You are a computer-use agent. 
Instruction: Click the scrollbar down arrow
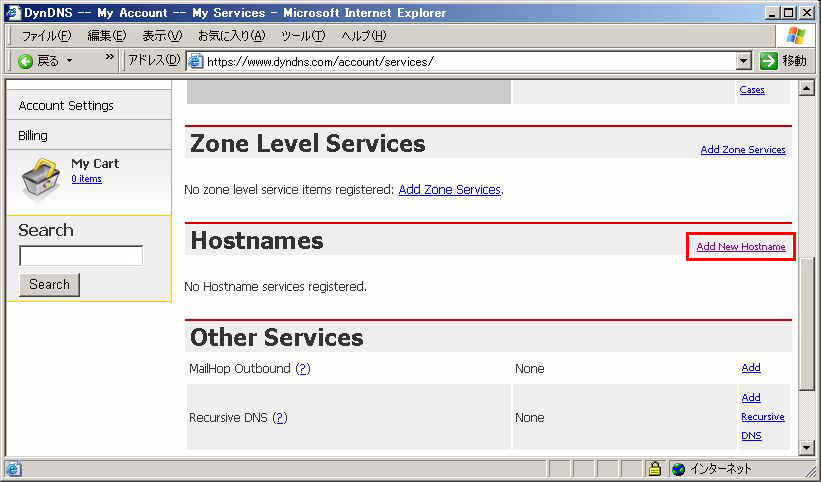point(806,447)
